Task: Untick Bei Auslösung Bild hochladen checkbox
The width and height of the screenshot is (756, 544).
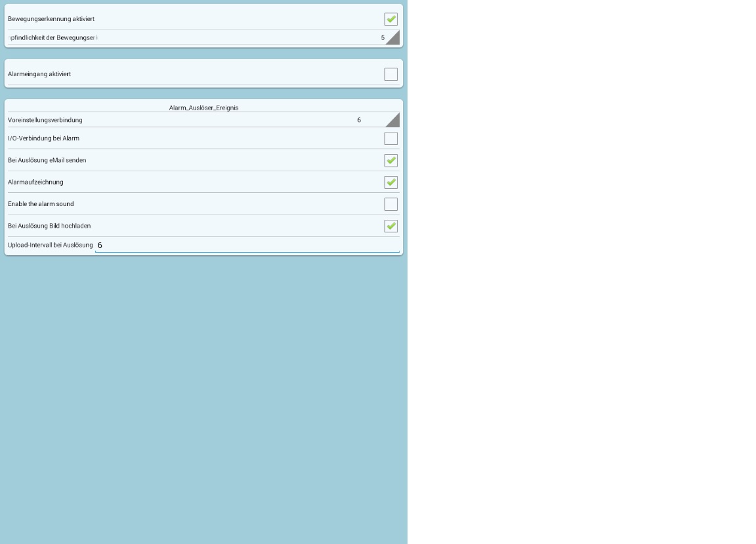Action: (x=391, y=226)
